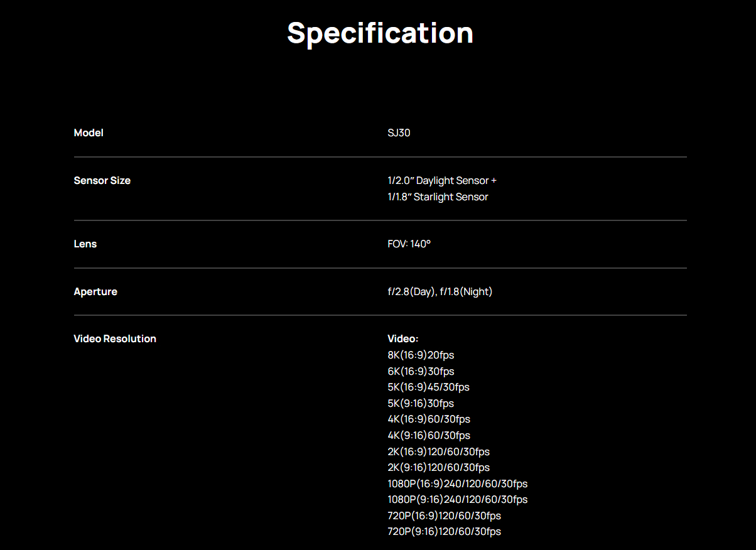
Task: Click the 5K(16:9)45/30fps entry
Action: click(x=428, y=387)
